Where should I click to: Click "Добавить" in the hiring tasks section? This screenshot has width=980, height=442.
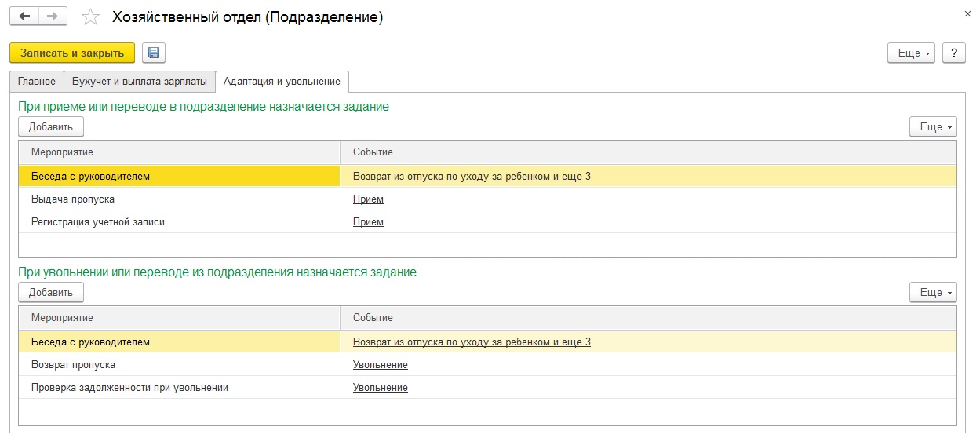51,126
